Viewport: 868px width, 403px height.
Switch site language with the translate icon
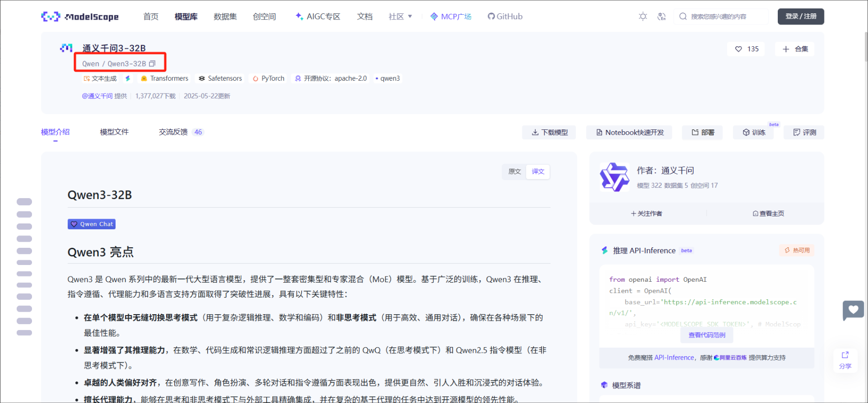click(x=661, y=16)
